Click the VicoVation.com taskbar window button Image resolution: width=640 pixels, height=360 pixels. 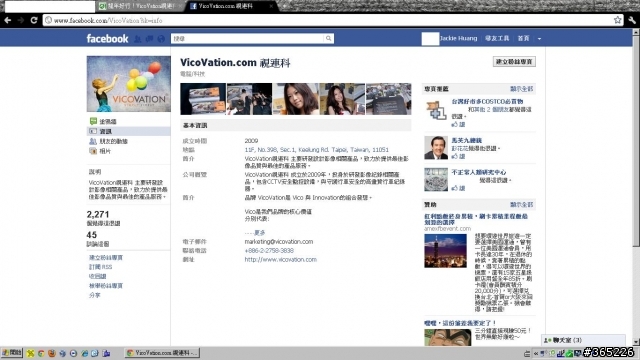point(162,353)
